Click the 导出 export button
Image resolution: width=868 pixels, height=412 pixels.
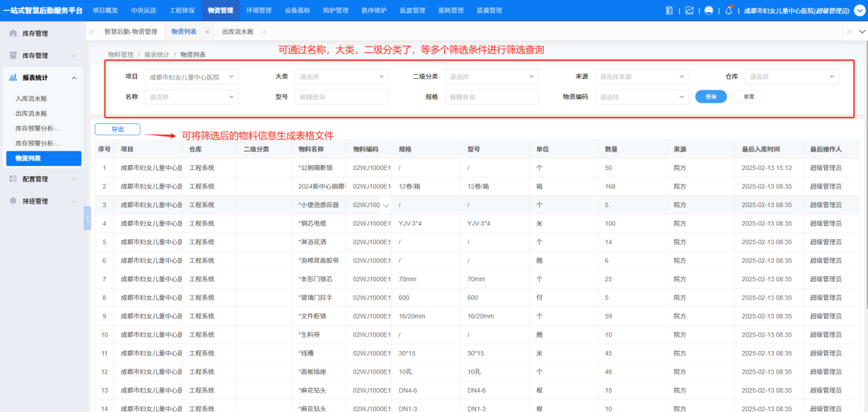pyautogui.click(x=117, y=129)
